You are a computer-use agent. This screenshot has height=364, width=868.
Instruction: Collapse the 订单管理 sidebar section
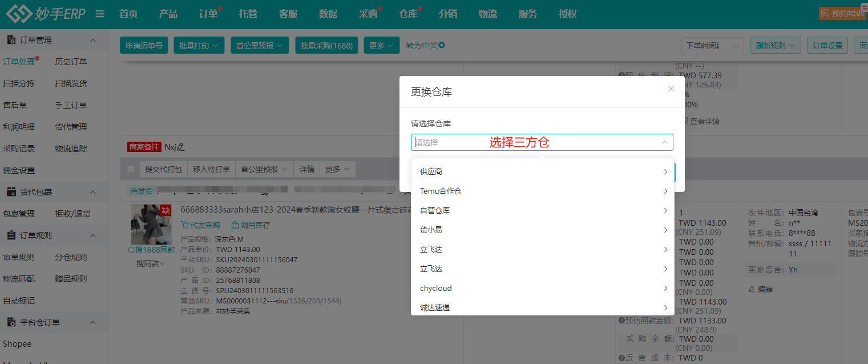[x=93, y=40]
